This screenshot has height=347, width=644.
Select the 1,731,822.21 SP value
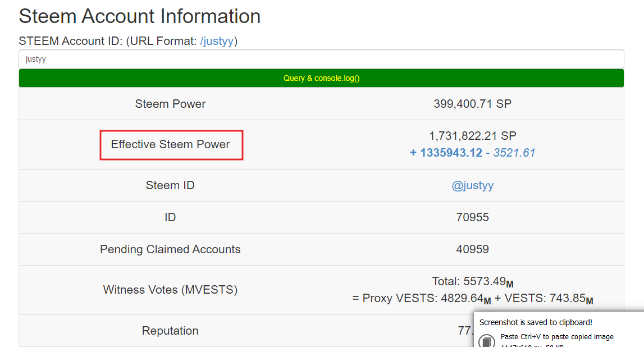(472, 136)
